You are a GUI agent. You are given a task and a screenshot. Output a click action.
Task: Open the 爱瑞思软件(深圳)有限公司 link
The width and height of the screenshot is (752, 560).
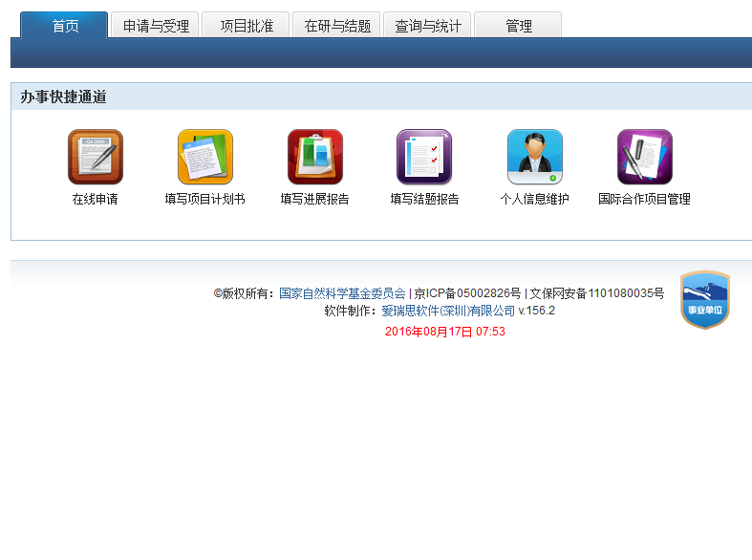click(x=448, y=311)
